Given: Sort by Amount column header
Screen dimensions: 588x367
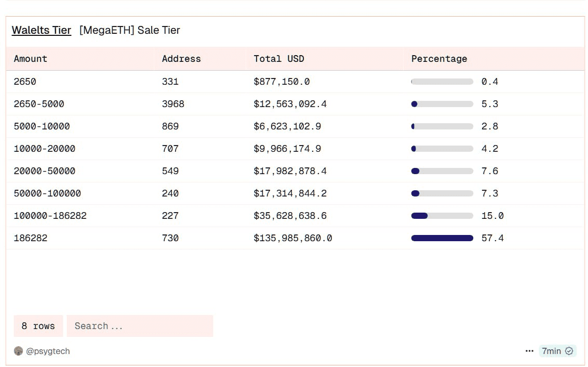Looking at the screenshot, I should coord(31,59).
